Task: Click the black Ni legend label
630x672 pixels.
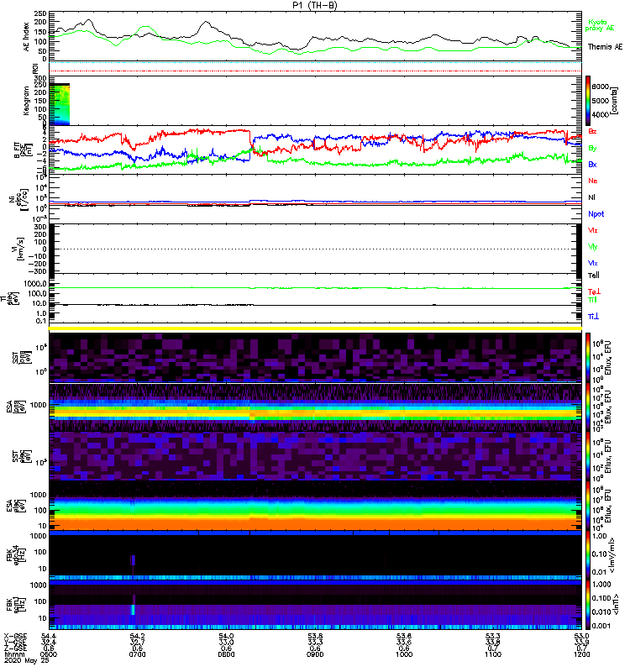Action: point(591,197)
